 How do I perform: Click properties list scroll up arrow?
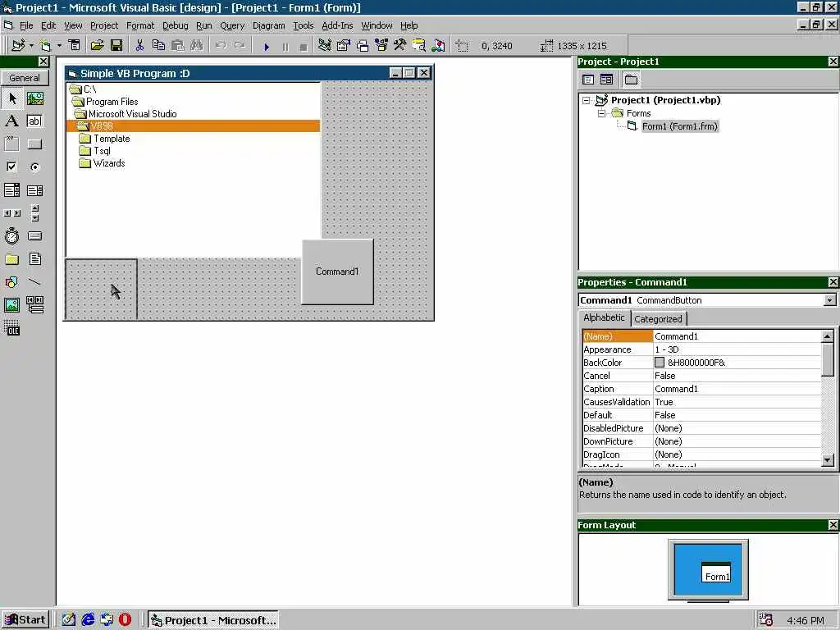pos(827,336)
